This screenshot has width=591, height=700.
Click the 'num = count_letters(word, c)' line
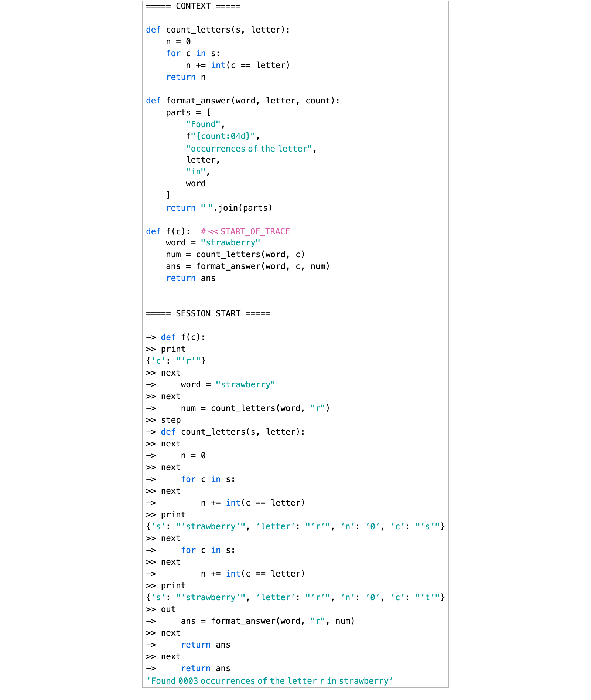tap(235, 255)
